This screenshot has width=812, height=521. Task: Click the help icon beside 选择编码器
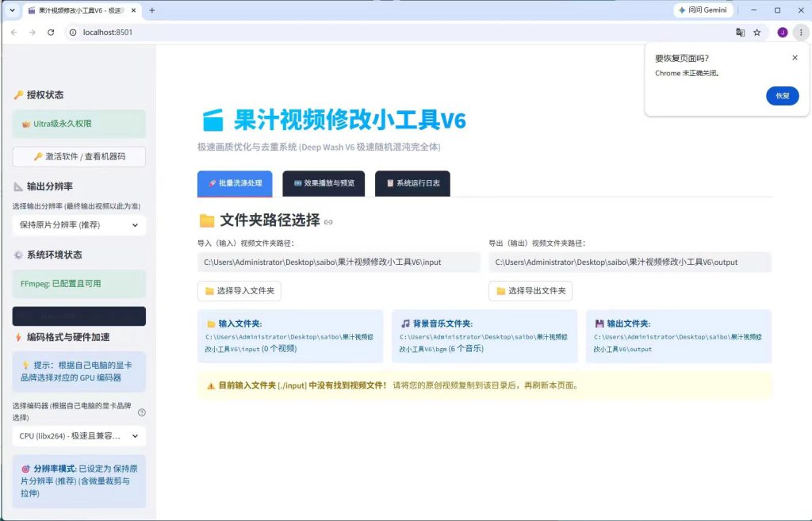tap(141, 412)
